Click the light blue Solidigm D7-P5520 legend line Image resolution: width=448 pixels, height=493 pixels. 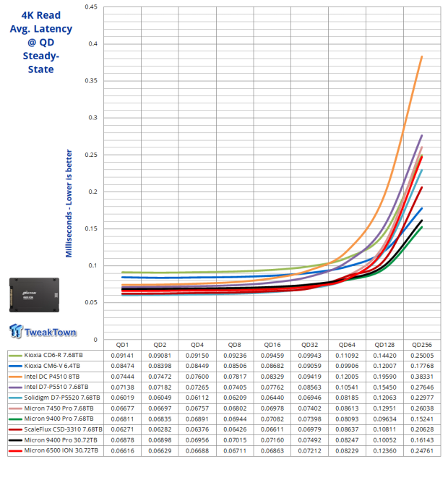[x=15, y=398]
